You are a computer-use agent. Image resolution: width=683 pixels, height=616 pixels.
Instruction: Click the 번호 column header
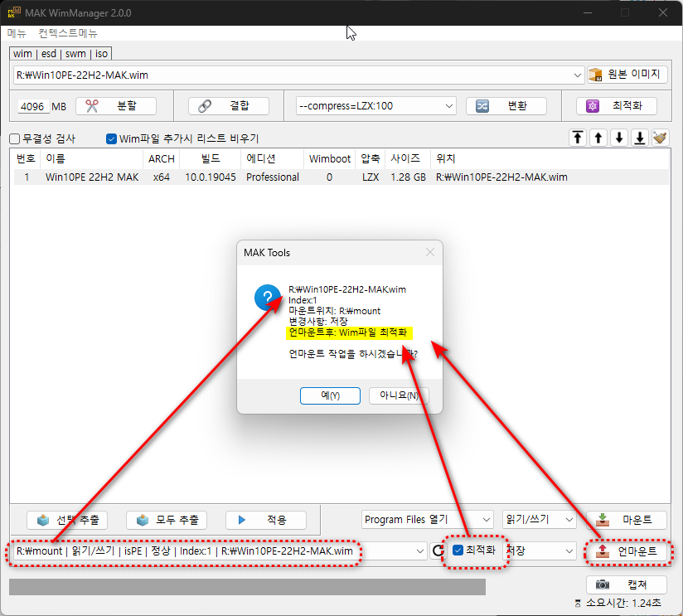26,158
